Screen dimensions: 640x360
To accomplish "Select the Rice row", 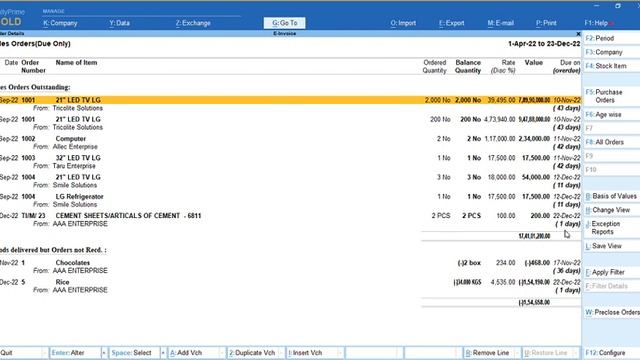I will (x=290, y=282).
